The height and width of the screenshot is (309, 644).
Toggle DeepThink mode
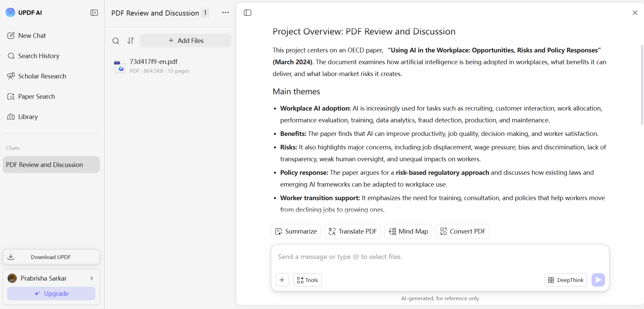[x=565, y=280]
